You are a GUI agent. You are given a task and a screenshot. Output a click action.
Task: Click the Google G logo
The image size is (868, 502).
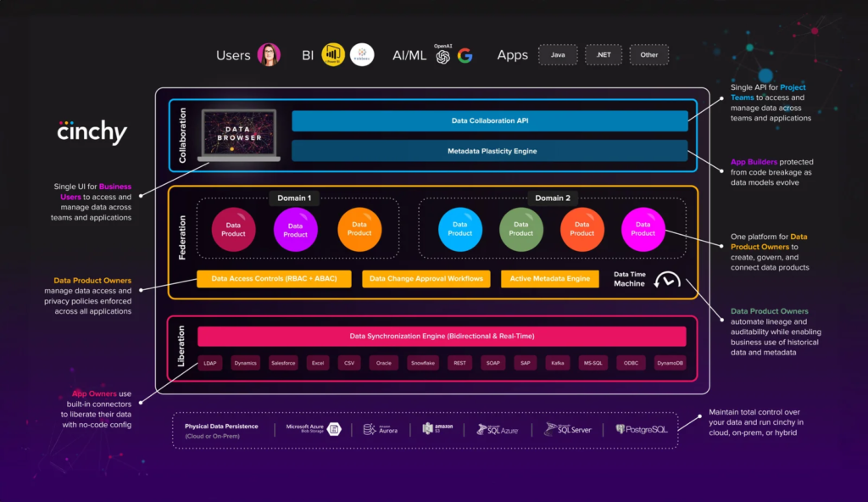465,55
